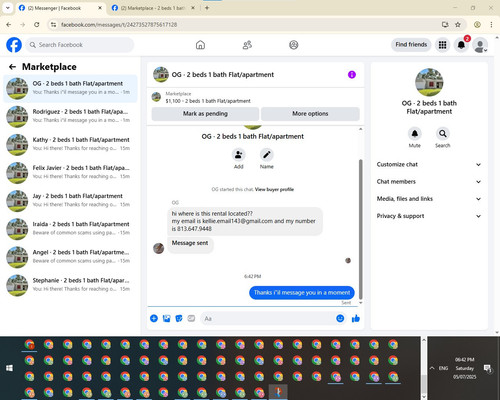Image resolution: width=500 pixels, height=400 pixels.
Task: Choose a sticker in composer
Action: [x=179, y=319]
